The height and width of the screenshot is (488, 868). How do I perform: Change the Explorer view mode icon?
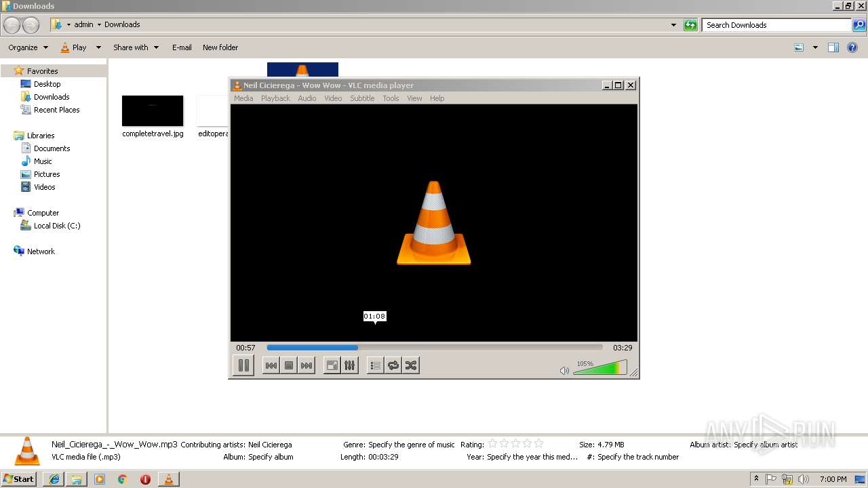[799, 47]
